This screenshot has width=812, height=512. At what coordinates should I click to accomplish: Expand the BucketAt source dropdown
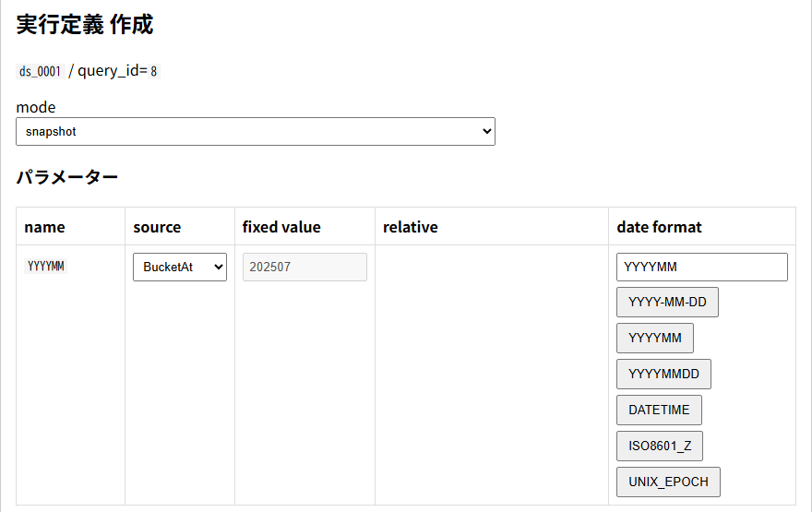[x=179, y=267]
